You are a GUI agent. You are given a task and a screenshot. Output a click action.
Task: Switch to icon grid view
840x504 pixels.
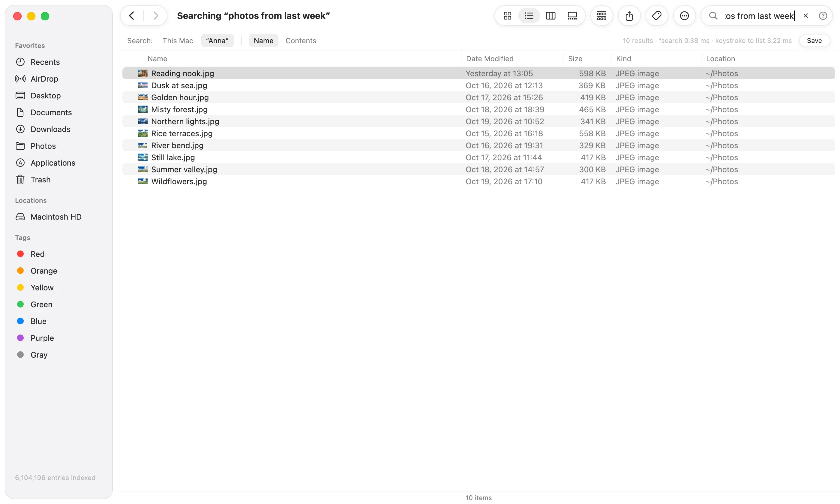point(507,16)
